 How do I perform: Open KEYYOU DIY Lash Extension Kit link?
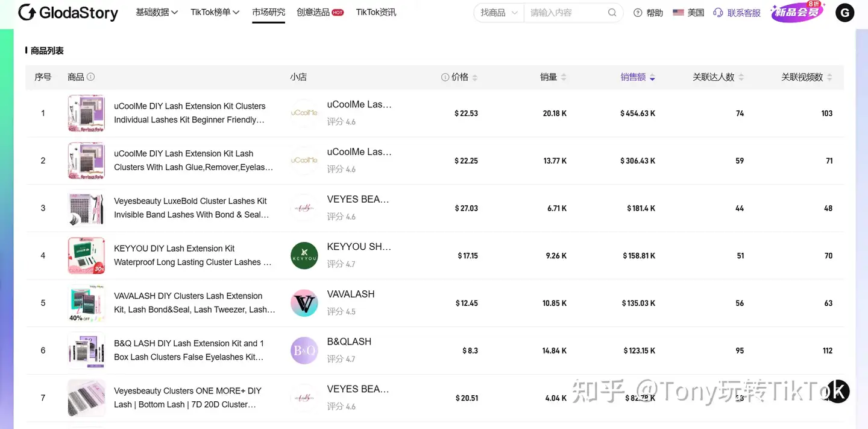tap(193, 256)
